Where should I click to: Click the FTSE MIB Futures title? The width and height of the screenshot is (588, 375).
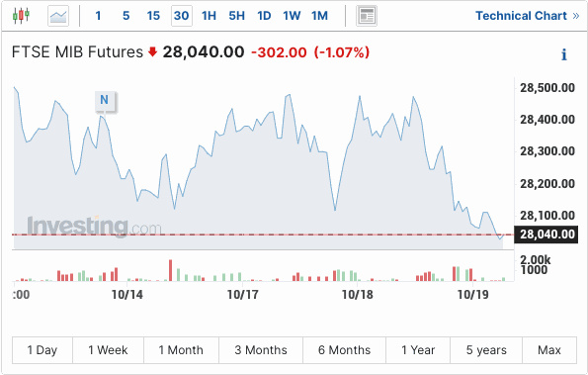(77, 51)
